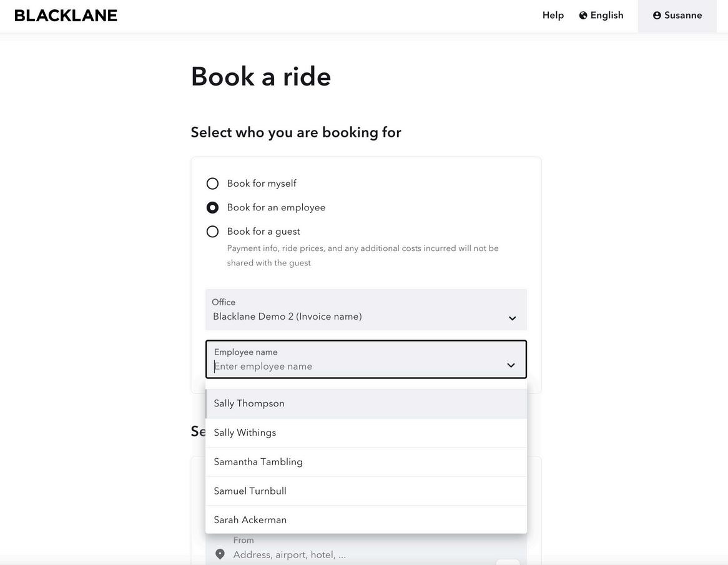Viewport: 728px width, 565px height.
Task: Pick Samantha Tambling as the employee
Action: [258, 462]
